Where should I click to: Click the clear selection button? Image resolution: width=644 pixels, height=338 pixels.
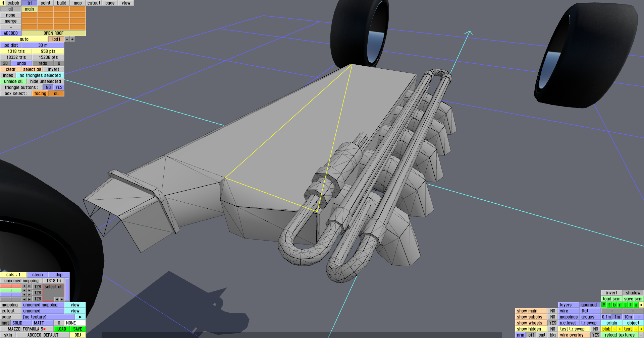[x=11, y=69]
